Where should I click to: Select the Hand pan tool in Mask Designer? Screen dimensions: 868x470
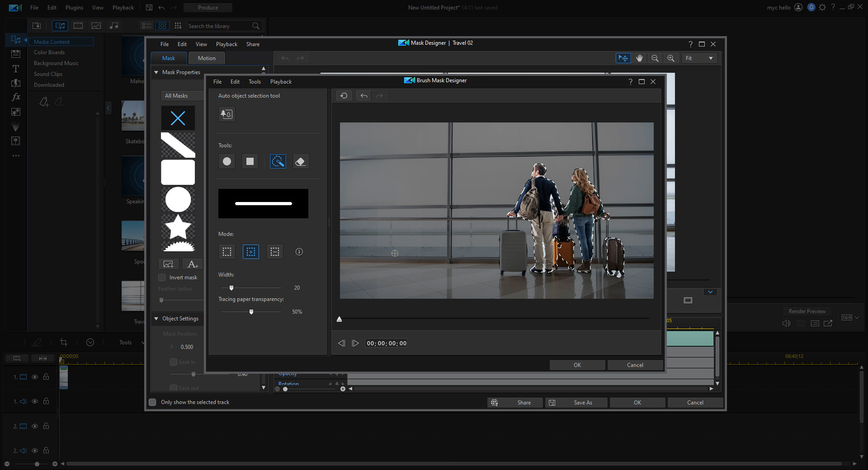[x=639, y=58]
